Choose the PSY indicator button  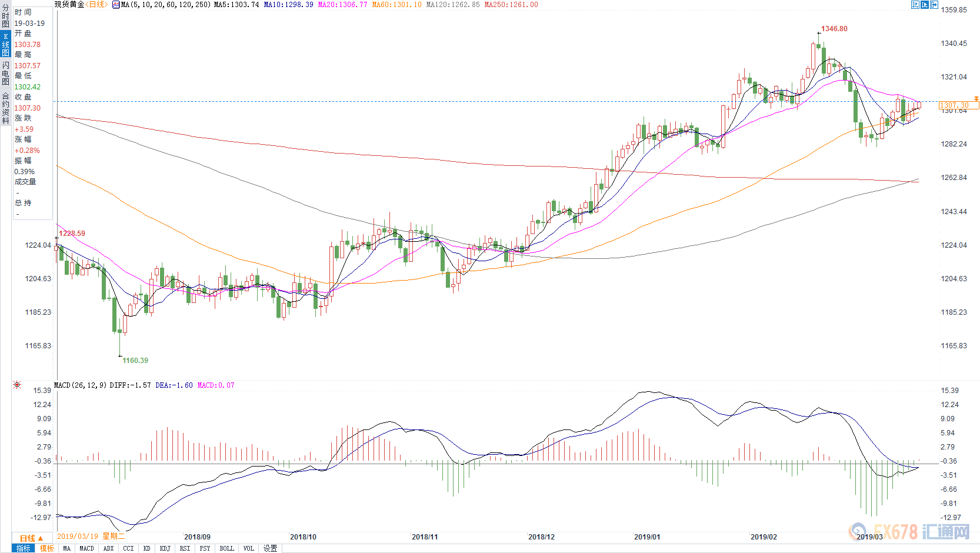tap(205, 548)
